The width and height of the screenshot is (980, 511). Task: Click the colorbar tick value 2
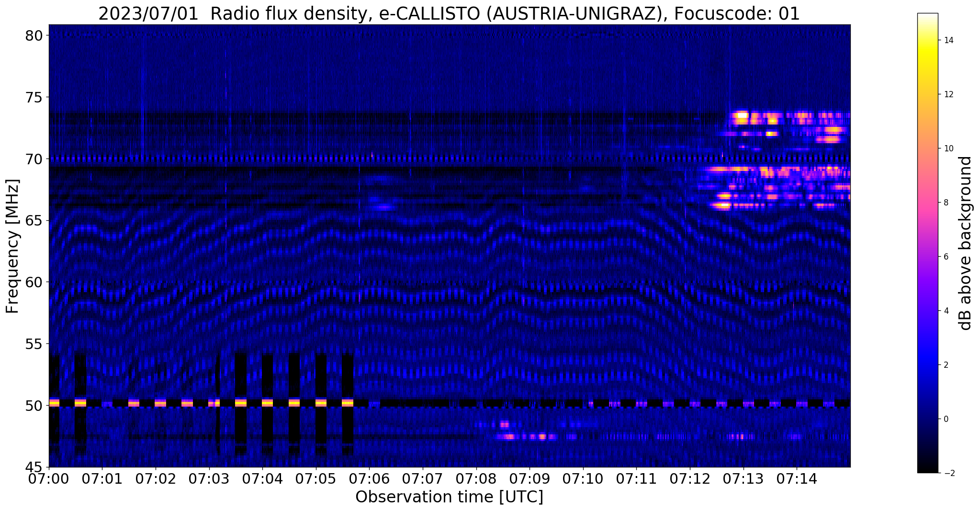(946, 365)
